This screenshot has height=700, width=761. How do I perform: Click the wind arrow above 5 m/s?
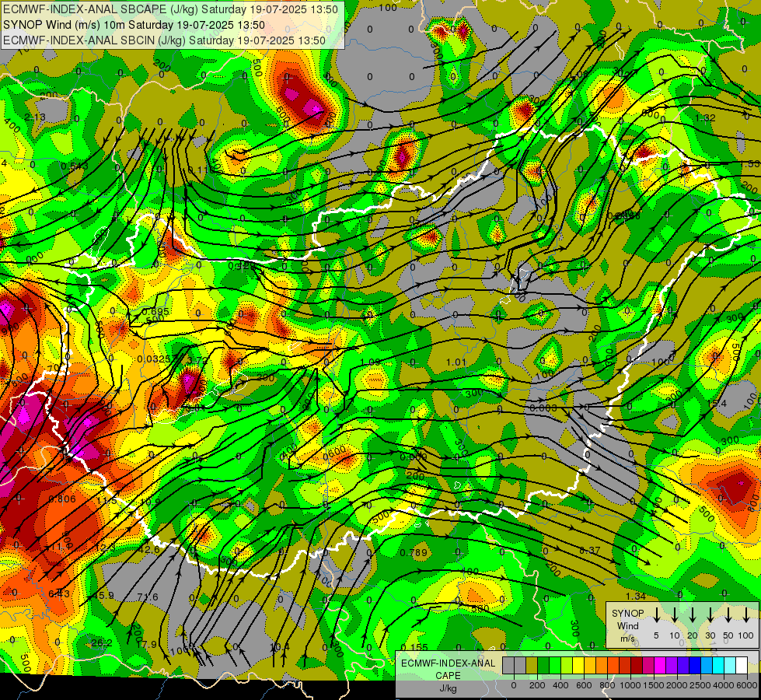(x=656, y=615)
